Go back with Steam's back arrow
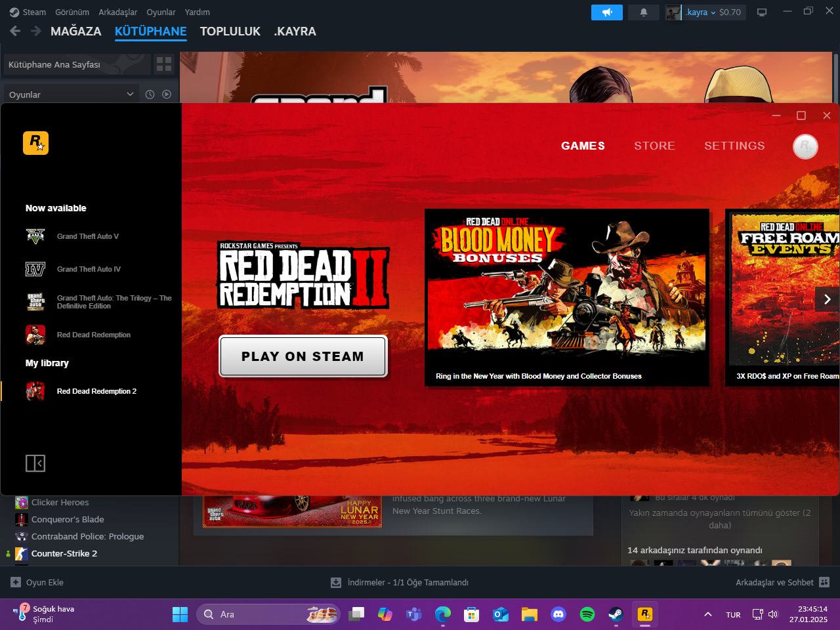840x630 pixels. (16, 31)
